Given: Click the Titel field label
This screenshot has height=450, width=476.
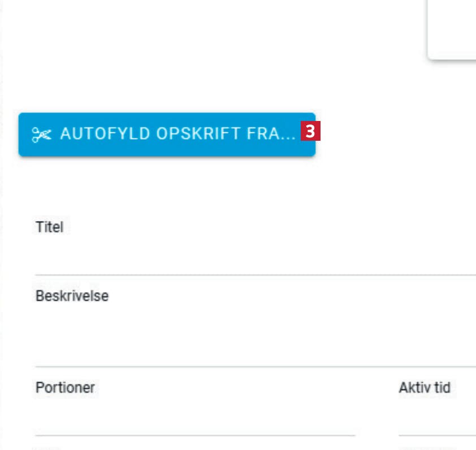Looking at the screenshot, I should pyautogui.click(x=49, y=227).
